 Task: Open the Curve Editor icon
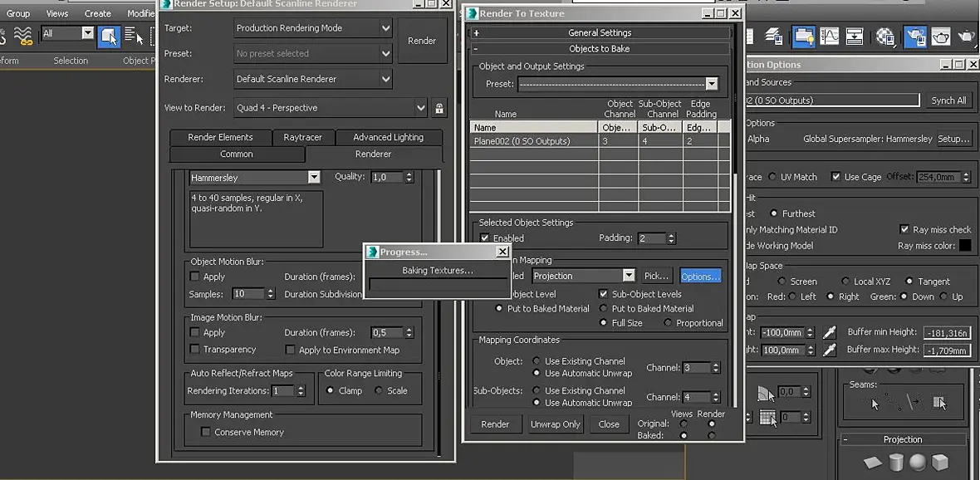830,37
